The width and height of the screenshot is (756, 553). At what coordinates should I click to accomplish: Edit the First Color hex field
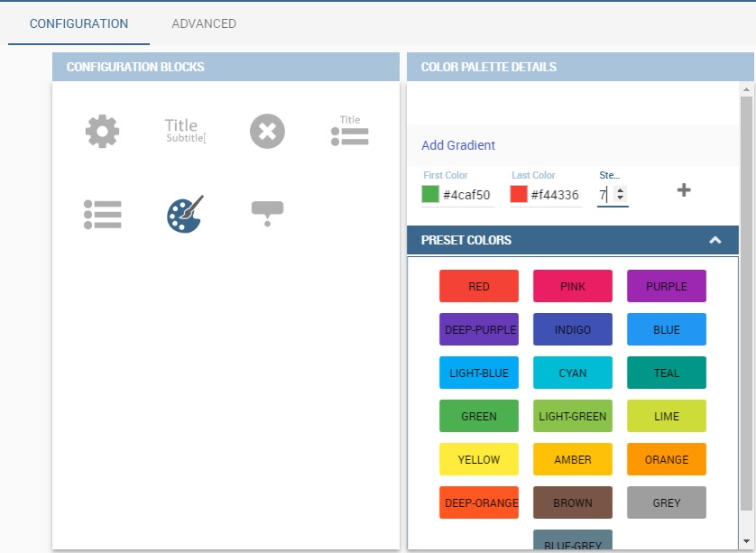467,195
